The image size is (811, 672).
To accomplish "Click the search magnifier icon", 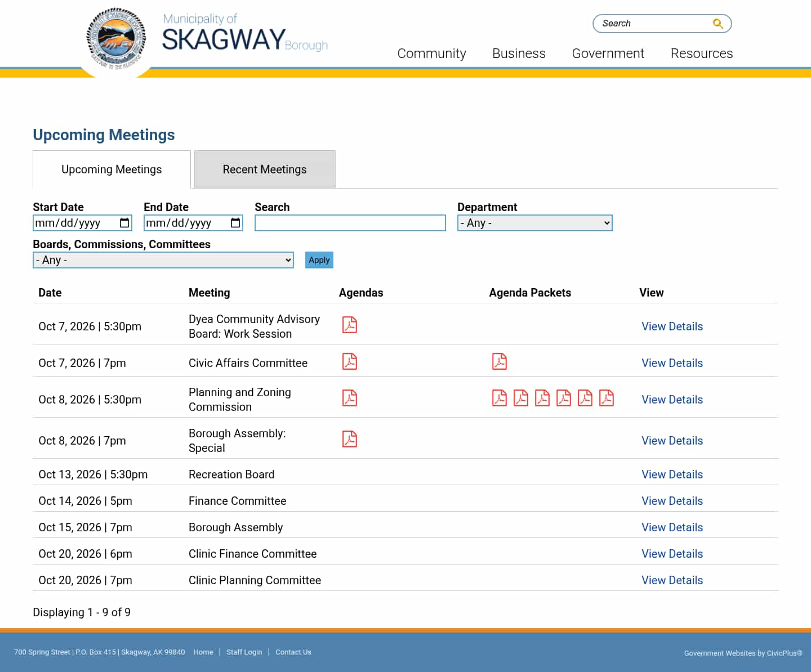I will tap(718, 24).
